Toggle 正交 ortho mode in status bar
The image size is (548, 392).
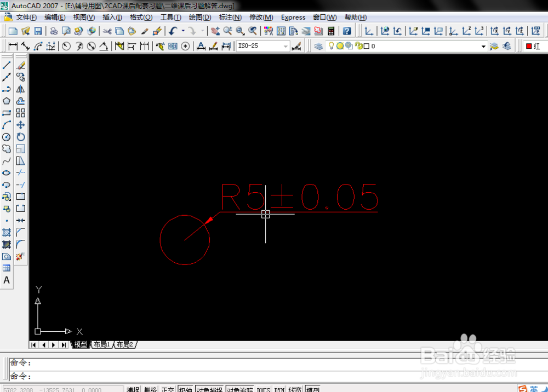pyautogui.click(x=168, y=389)
